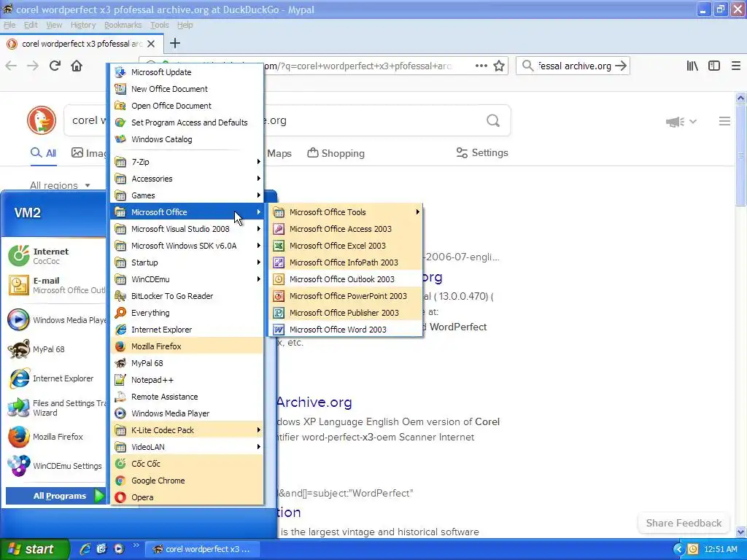Open Everything search program
The width and height of the screenshot is (747, 560).
[187, 312]
